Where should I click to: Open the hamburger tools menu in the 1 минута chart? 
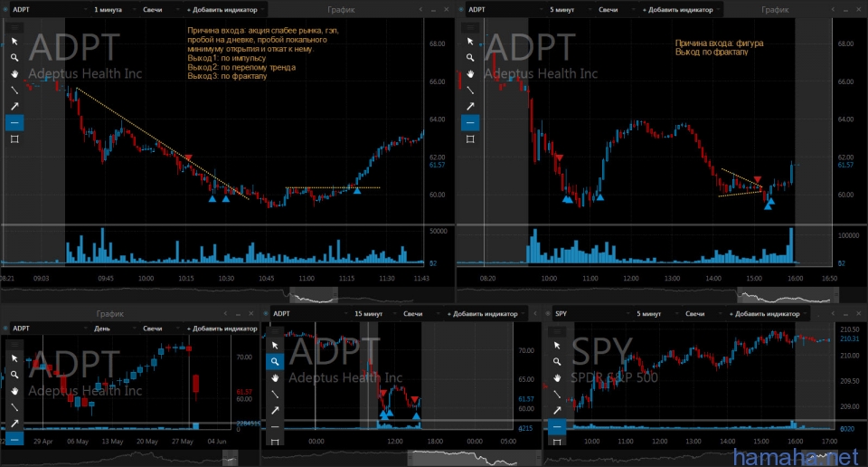pos(14,27)
